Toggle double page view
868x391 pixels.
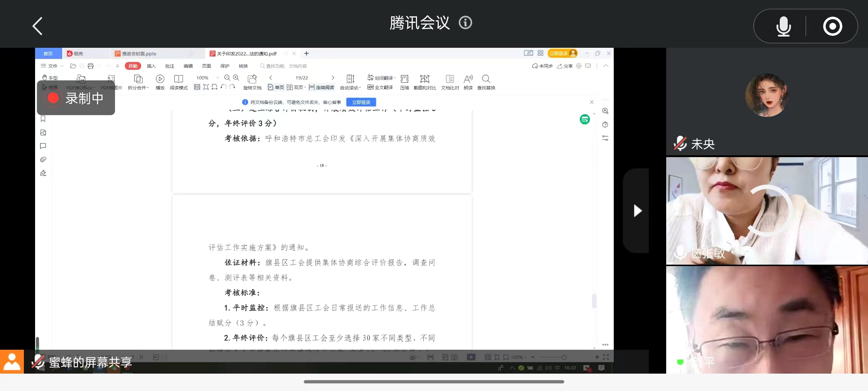coord(295,87)
